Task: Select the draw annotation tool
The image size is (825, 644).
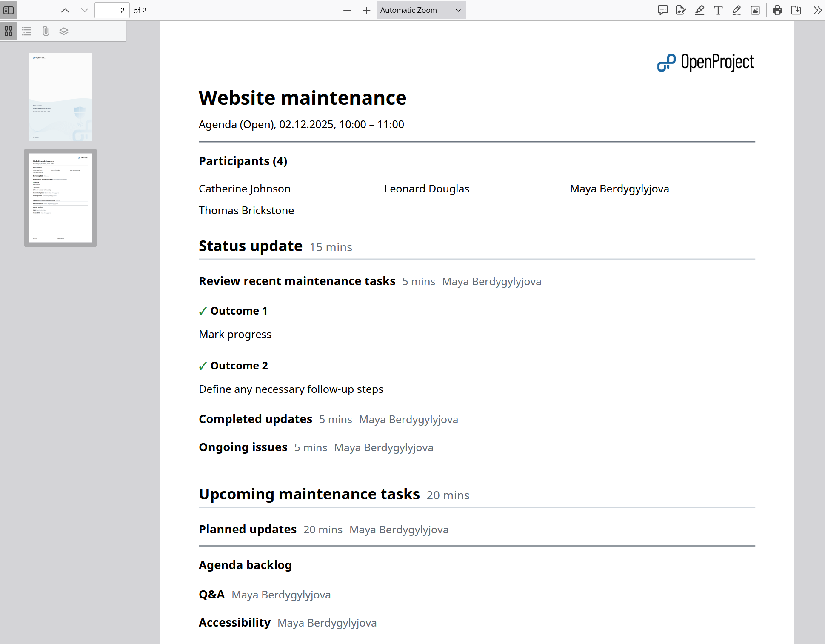Action: [x=736, y=10]
